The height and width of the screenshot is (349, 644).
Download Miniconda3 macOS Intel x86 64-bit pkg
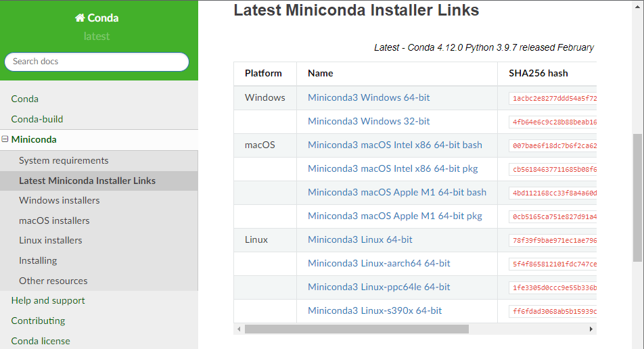[x=393, y=169]
